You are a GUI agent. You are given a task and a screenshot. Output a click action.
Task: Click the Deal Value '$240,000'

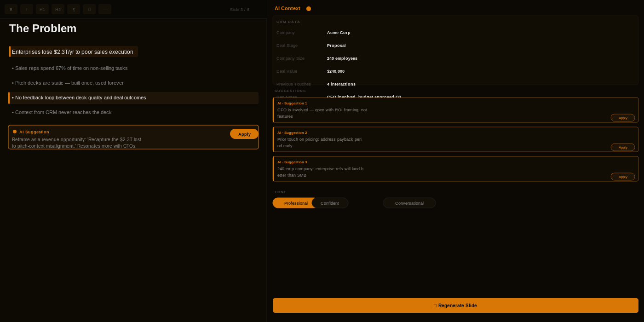336,71
